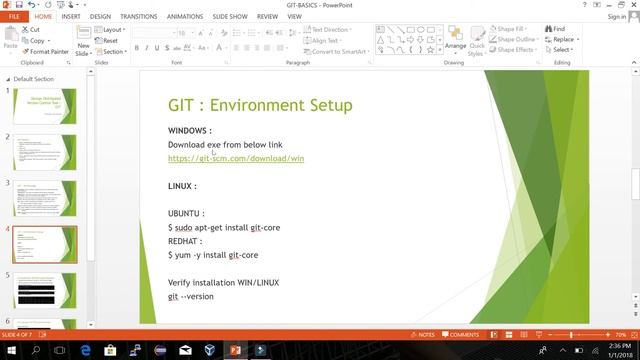Switch to the VIEW tab
The image size is (640, 360).
(294, 16)
